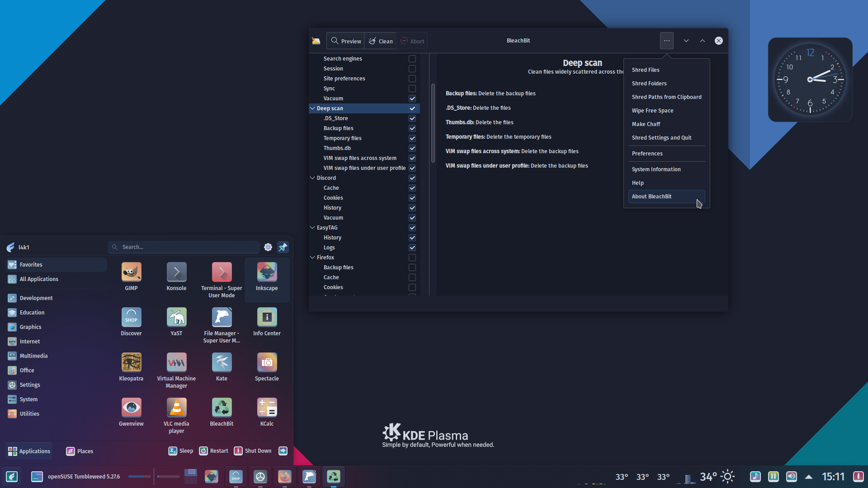The height and width of the screenshot is (488, 868).
Task: Open Firefox from the taskbar
Action: click(x=285, y=476)
